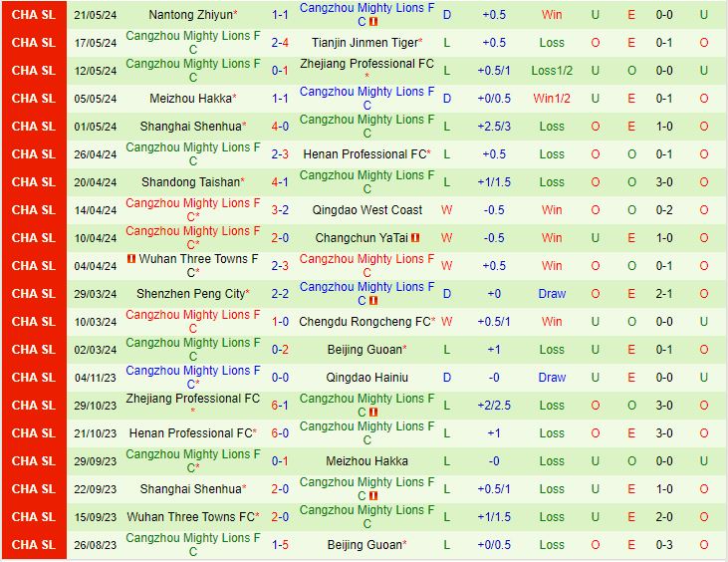Open 4-0 score of Shanghai Shenhua match
728x562 pixels.
point(280,127)
